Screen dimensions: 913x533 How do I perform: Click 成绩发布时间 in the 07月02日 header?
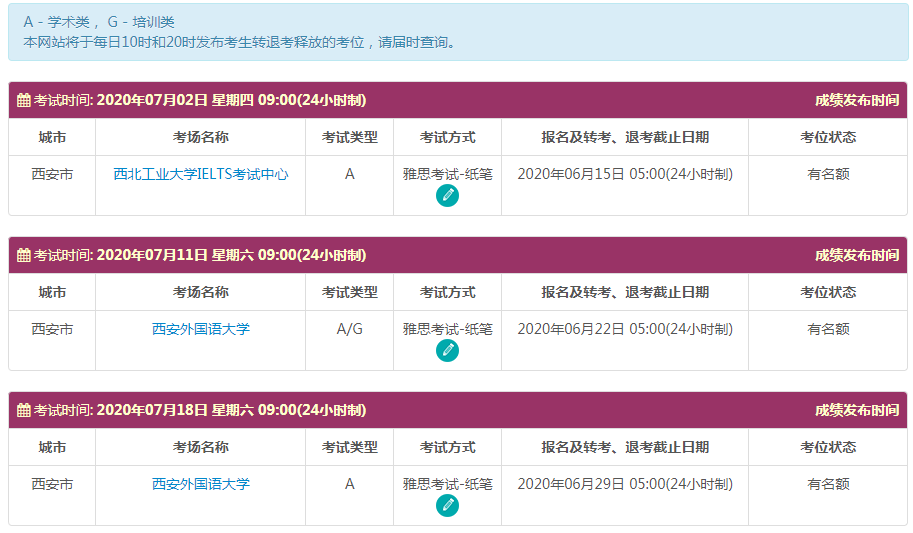[x=857, y=100]
